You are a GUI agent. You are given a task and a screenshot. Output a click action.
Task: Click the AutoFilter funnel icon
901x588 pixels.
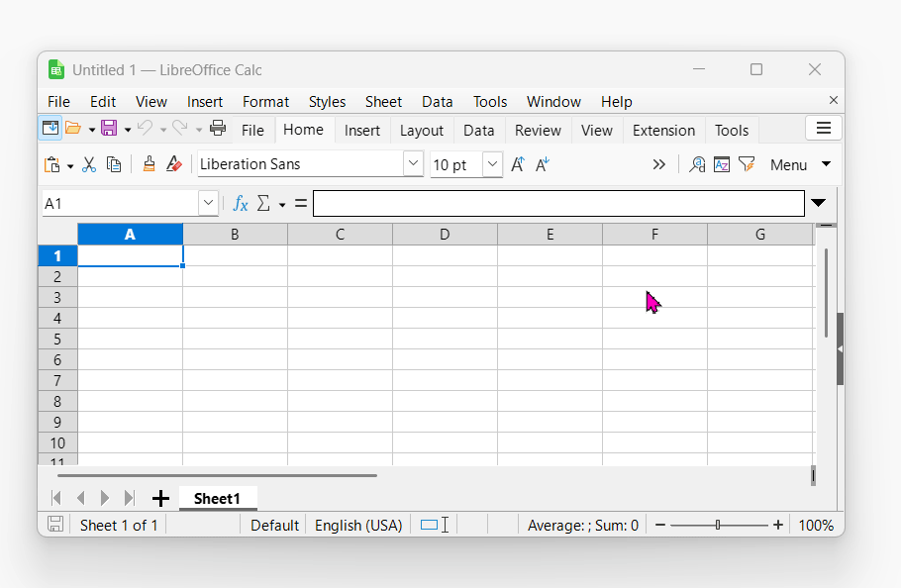pyautogui.click(x=747, y=164)
